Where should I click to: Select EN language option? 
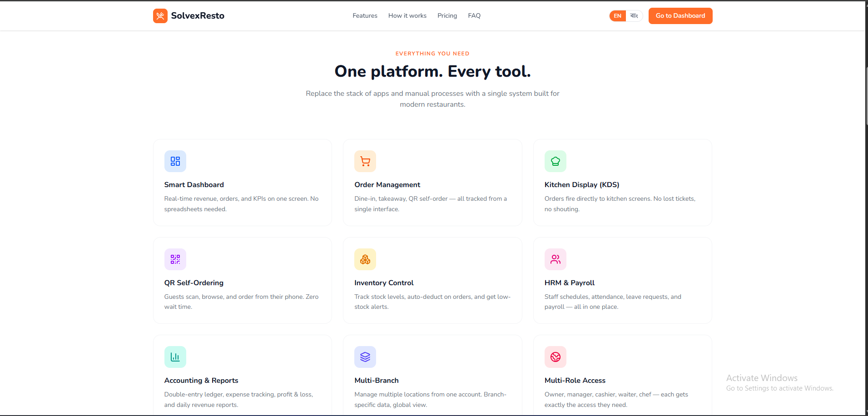pos(618,16)
